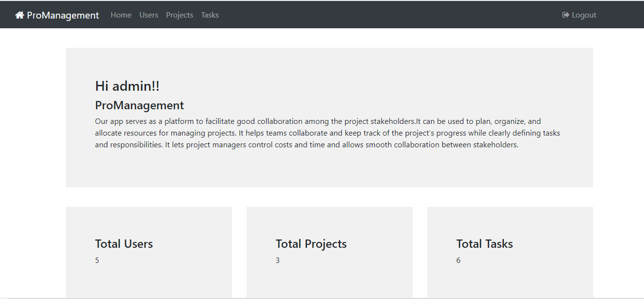Open the Tasks page from the navbar

pyautogui.click(x=210, y=15)
